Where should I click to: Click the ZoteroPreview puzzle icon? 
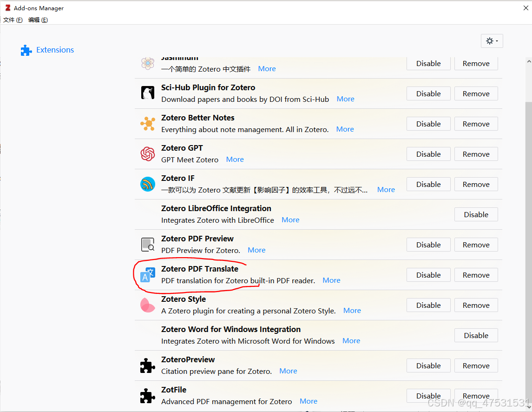click(148, 365)
